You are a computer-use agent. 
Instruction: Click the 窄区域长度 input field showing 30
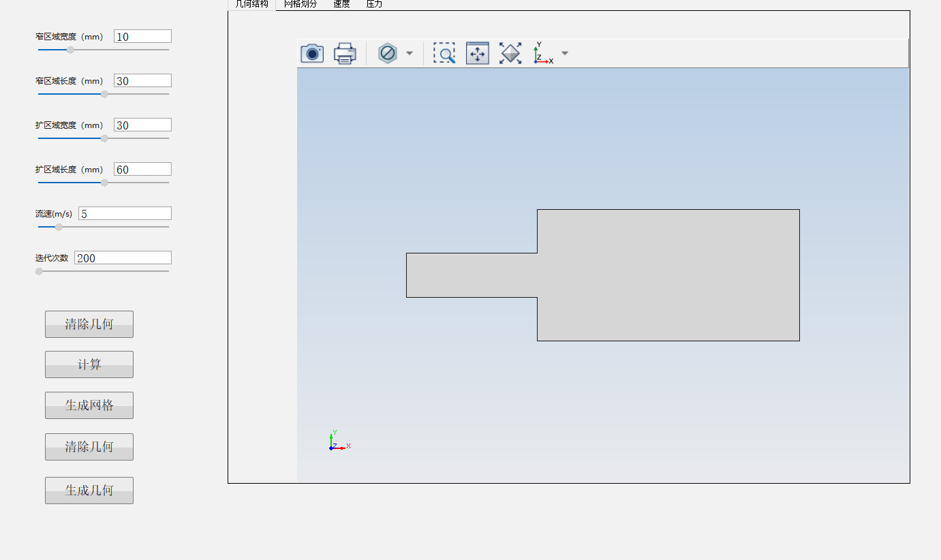tap(142, 81)
